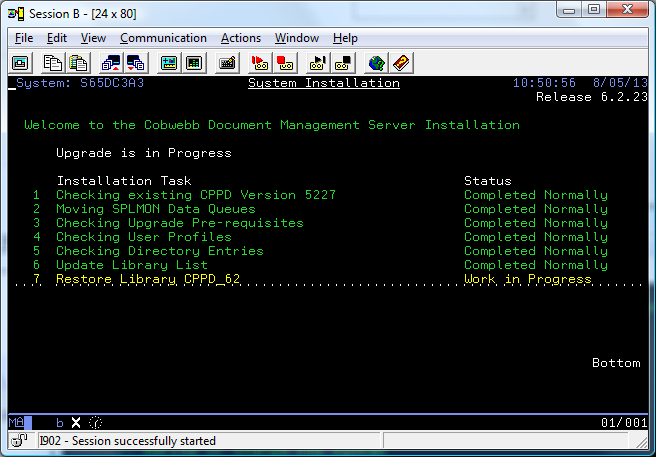656x457 pixels.
Task: Click the Help book icon
Action: click(x=401, y=63)
